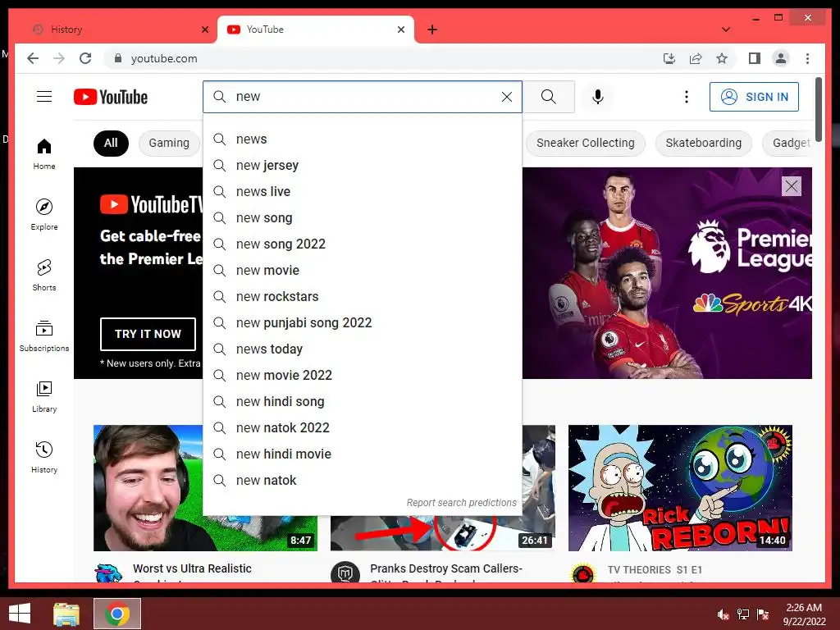
Task: Close the History tab
Action: click(x=204, y=30)
